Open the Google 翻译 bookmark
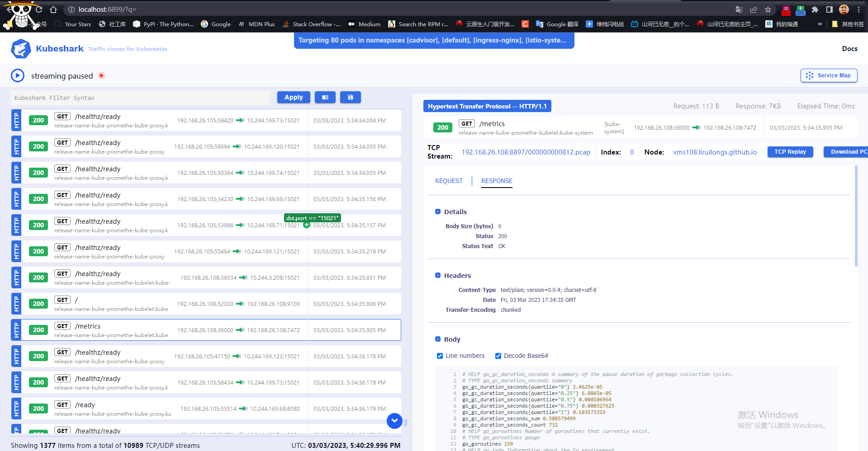 557,24
